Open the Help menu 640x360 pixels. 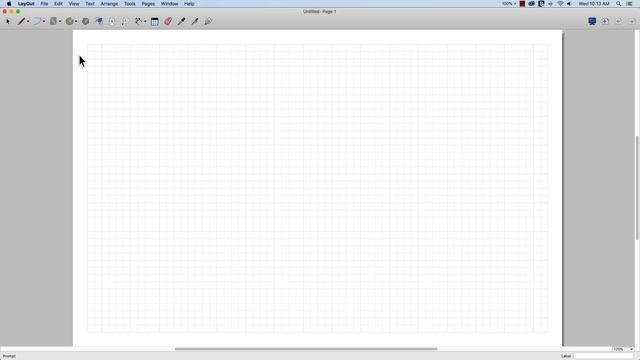[x=189, y=4]
